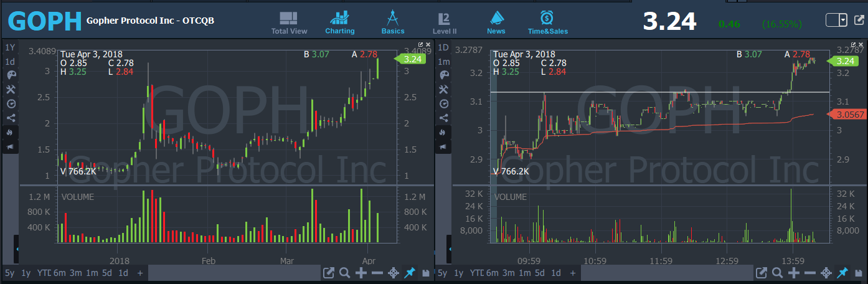Expand the layout selector dropdown arrow
Image resolution: width=868 pixels, height=284 pixels.
844,20
